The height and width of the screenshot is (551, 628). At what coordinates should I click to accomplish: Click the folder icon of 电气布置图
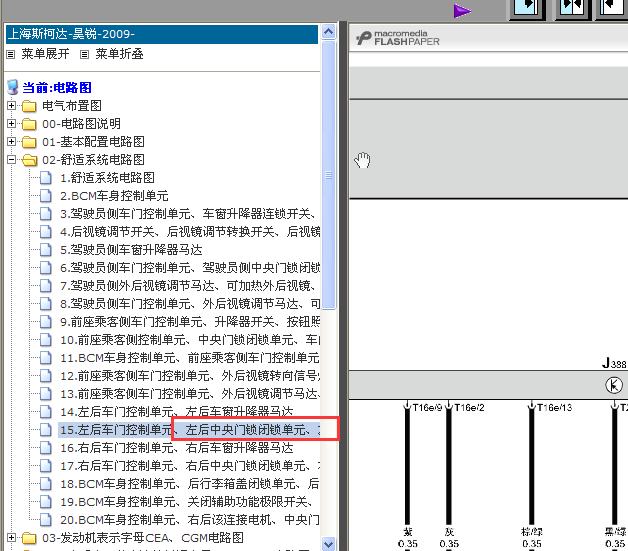coord(29,106)
